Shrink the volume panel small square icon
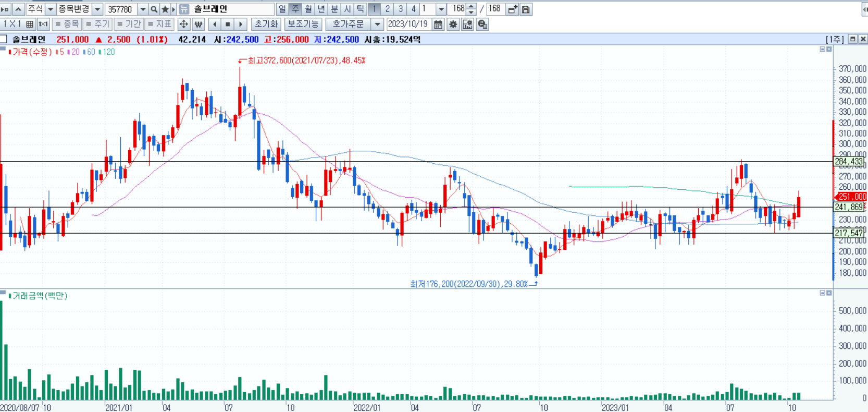The height and width of the screenshot is (412, 868). [823, 293]
